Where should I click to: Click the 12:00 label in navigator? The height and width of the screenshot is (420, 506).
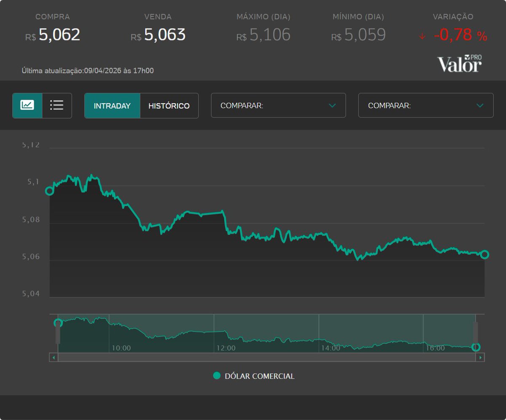tap(226, 348)
